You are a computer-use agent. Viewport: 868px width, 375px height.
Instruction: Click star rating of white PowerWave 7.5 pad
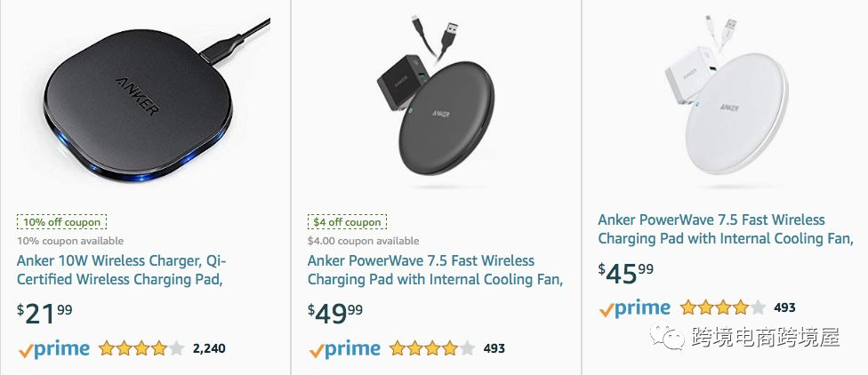(722, 308)
